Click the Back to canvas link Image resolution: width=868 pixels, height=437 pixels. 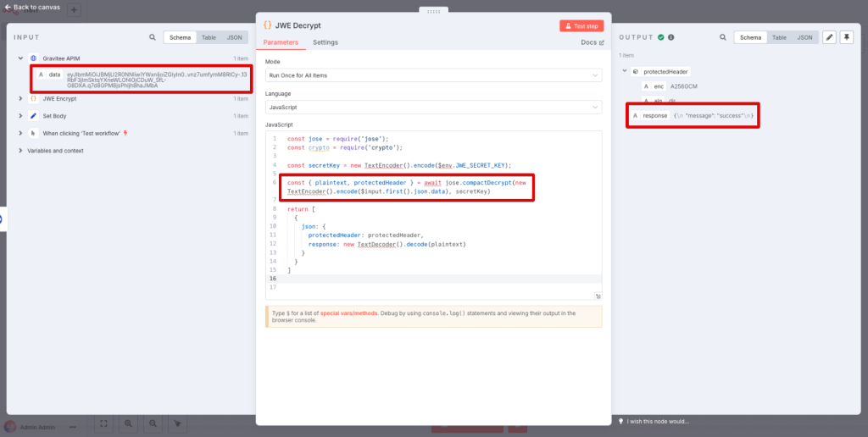32,7
